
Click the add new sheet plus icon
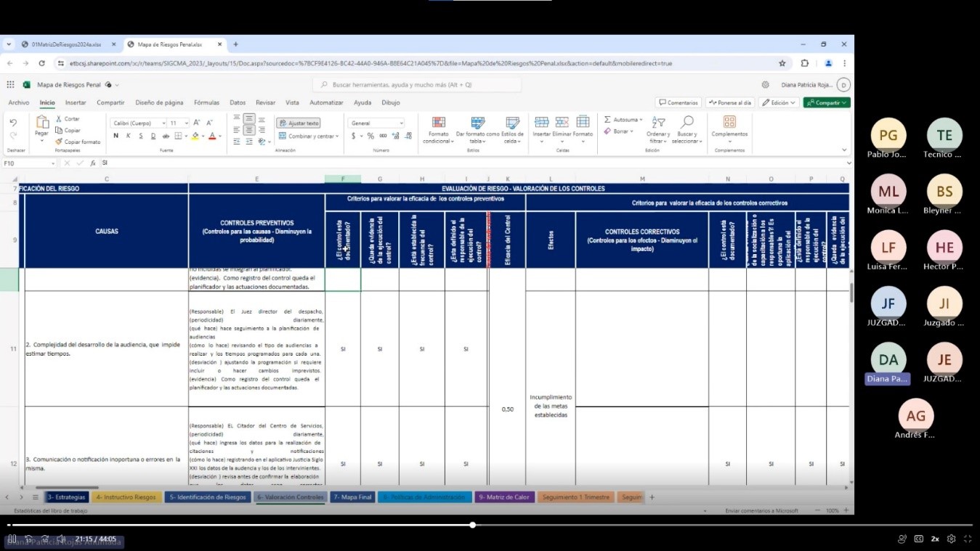pyautogui.click(x=652, y=497)
